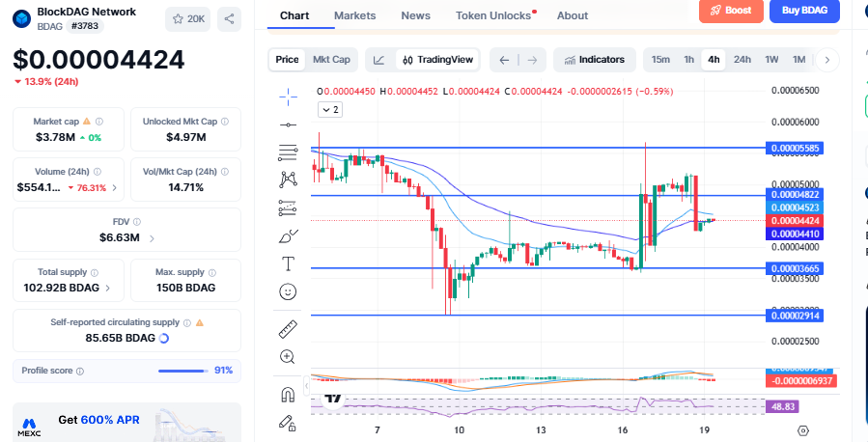Viewport: 868px width, 442px height.
Task: Switch chart to Price view
Action: 288,60
